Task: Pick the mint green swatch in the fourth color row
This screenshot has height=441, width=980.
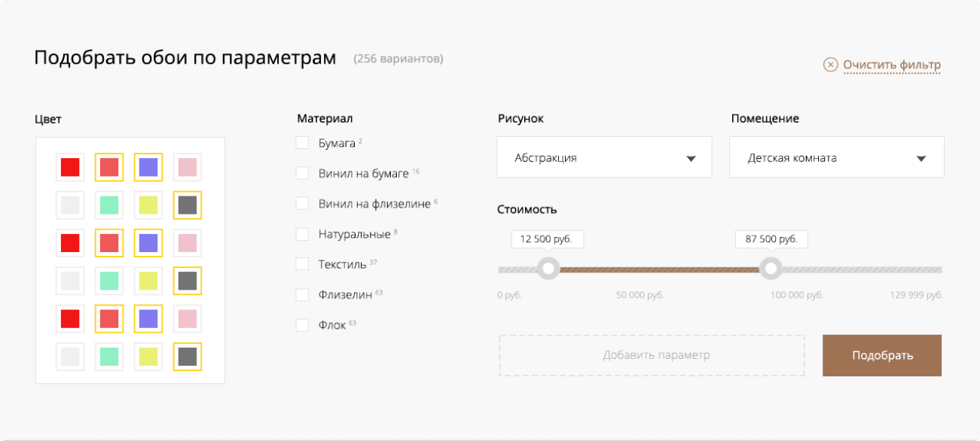Action: point(109,281)
